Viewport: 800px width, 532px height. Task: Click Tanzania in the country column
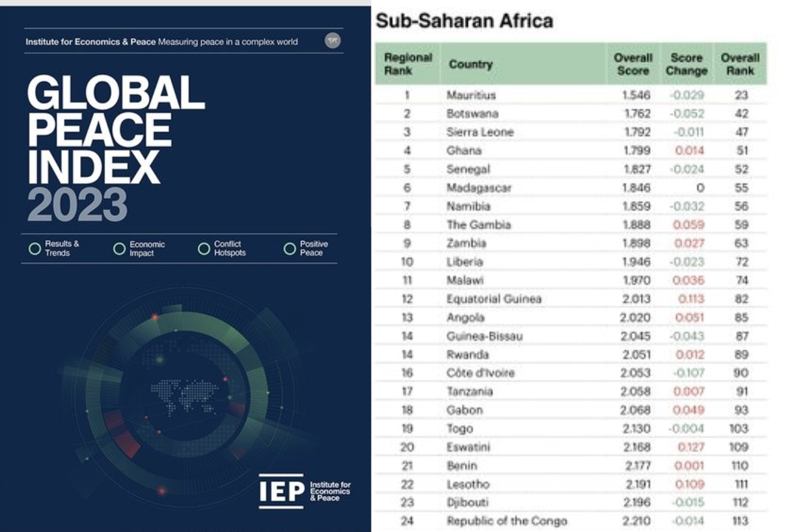tap(470, 392)
